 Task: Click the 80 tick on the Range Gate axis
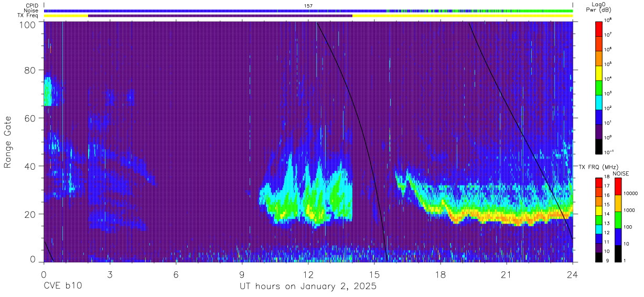(x=30, y=70)
